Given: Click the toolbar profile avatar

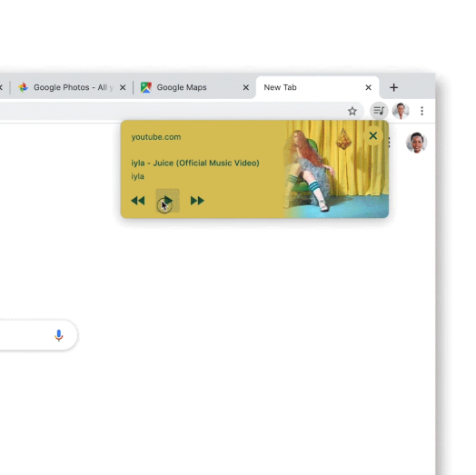Looking at the screenshot, I should coord(401,111).
